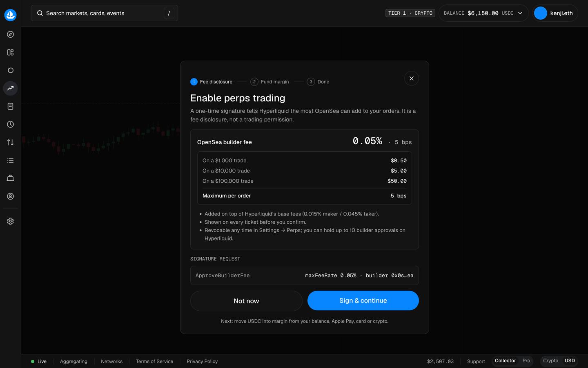This screenshot has width=588, height=368.
Task: Switch to Collector mode
Action: pyautogui.click(x=506, y=361)
